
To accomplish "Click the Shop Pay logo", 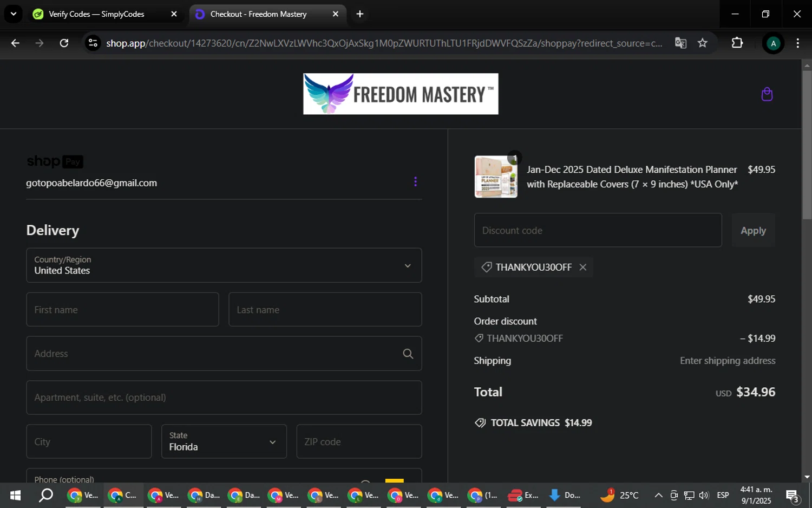I will (55, 161).
